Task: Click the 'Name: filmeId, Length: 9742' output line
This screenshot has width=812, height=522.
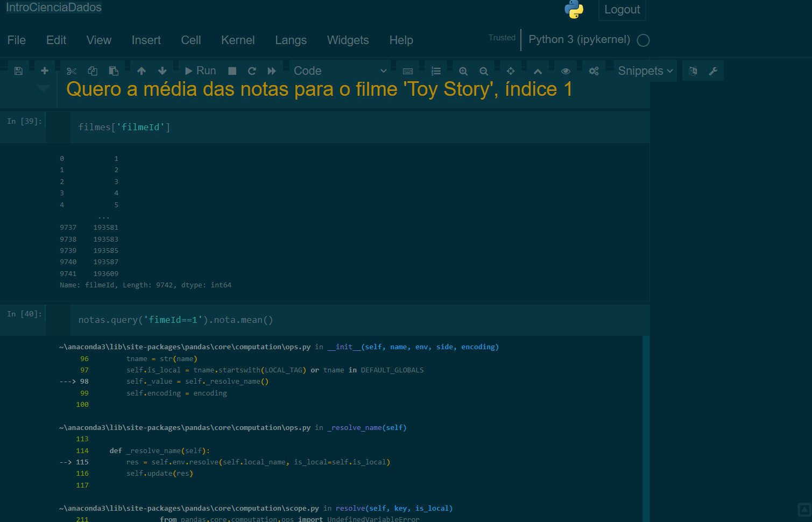Action: (145, 285)
